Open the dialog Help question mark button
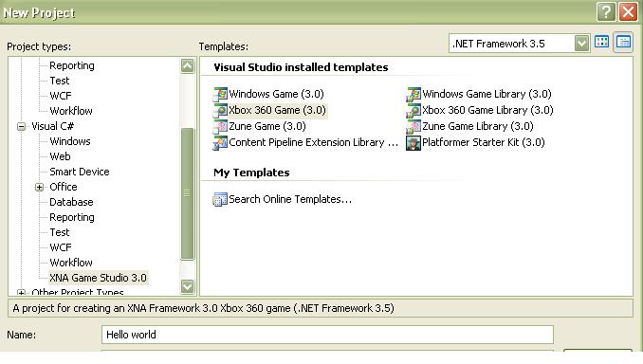This screenshot has height=364, width=643. 606,12
